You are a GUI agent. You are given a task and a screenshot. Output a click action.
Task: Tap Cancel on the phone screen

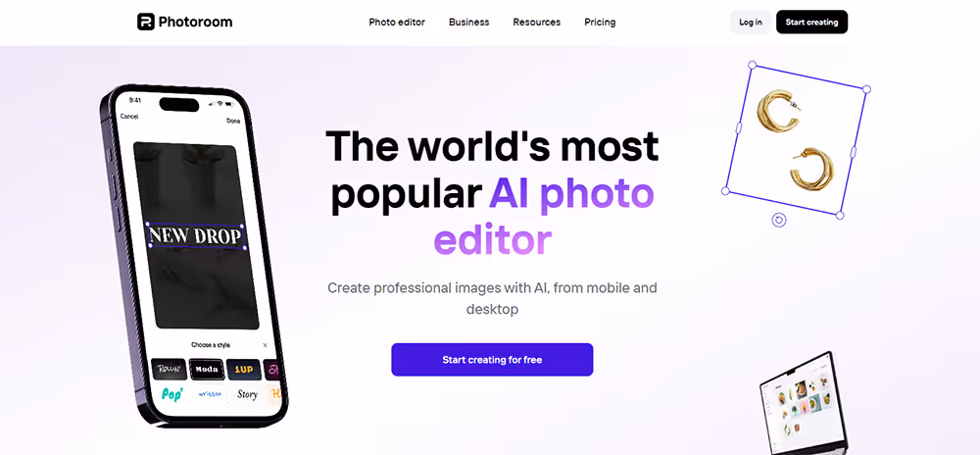(129, 117)
